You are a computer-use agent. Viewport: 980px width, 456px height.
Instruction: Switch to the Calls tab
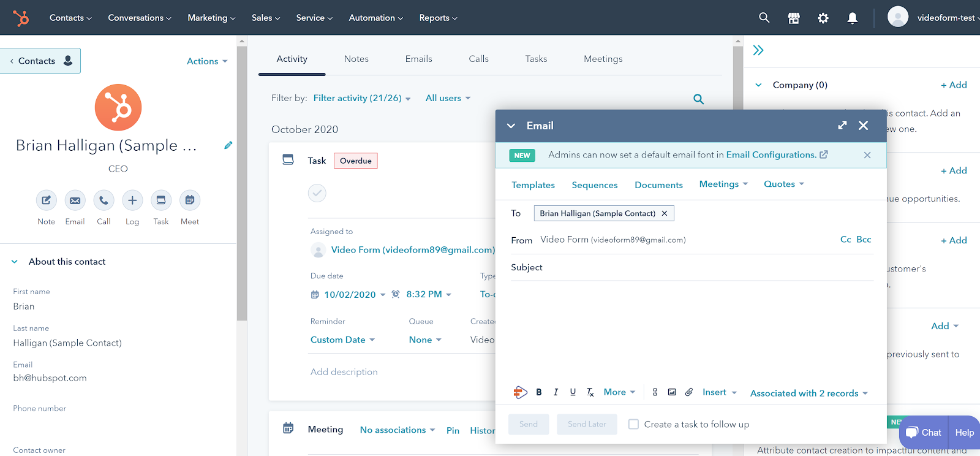pos(478,59)
